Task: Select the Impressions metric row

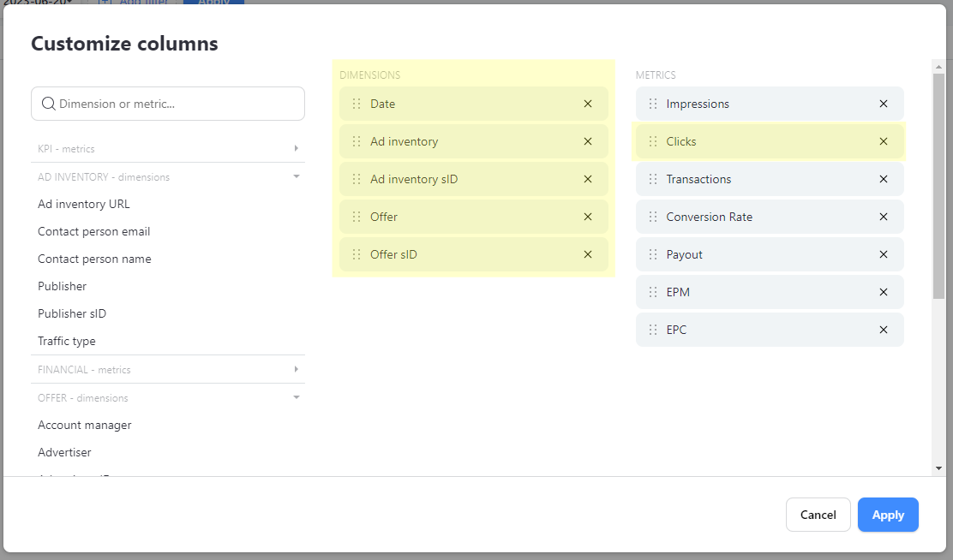Action: point(770,104)
